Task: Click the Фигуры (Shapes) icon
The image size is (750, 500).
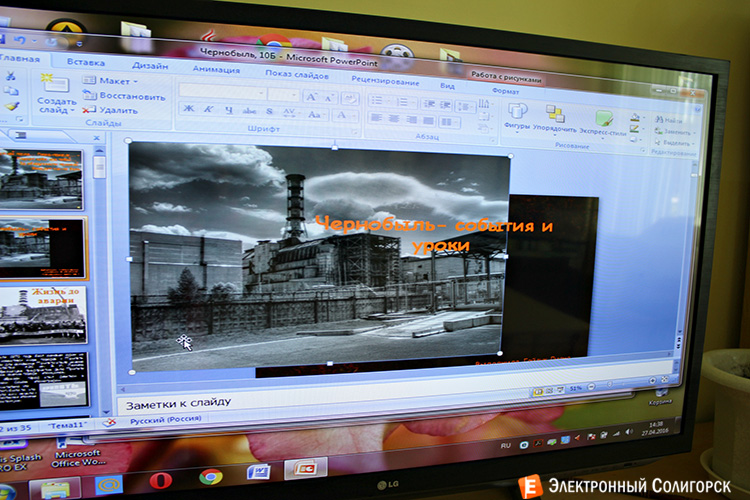Action: (x=517, y=112)
